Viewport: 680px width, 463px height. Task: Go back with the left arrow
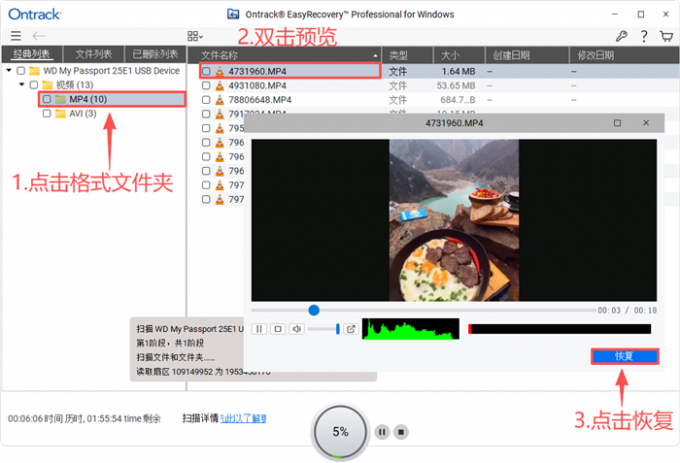point(39,36)
